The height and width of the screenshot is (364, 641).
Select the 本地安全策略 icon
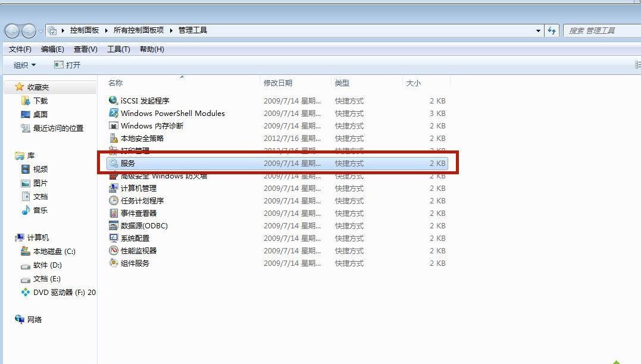114,138
